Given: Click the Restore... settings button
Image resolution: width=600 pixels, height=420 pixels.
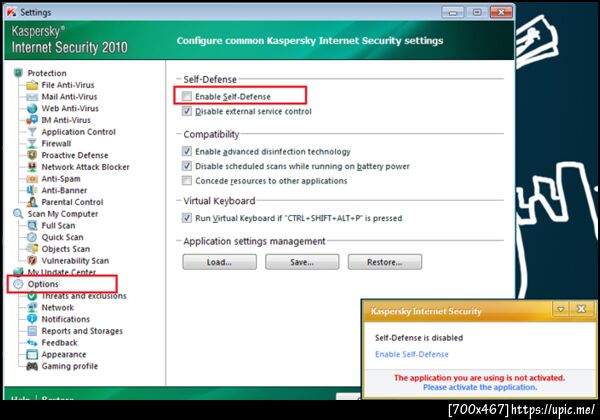Looking at the screenshot, I should click(385, 262).
